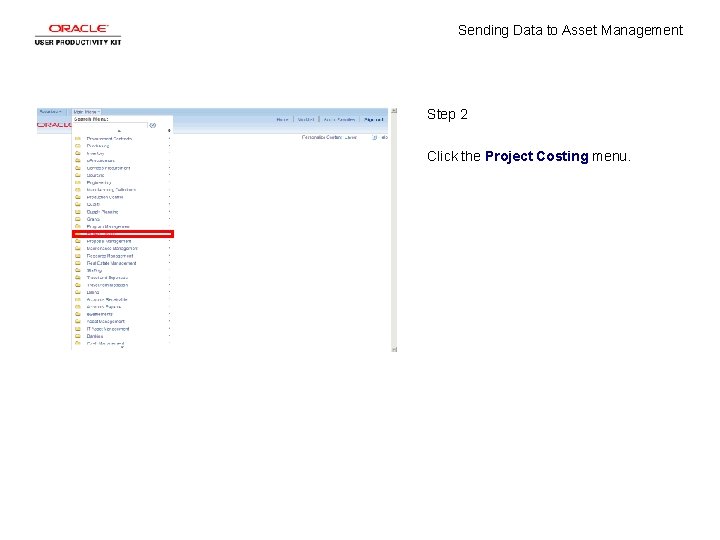Open the Sourcing menu folder

pyautogui.click(x=96, y=175)
